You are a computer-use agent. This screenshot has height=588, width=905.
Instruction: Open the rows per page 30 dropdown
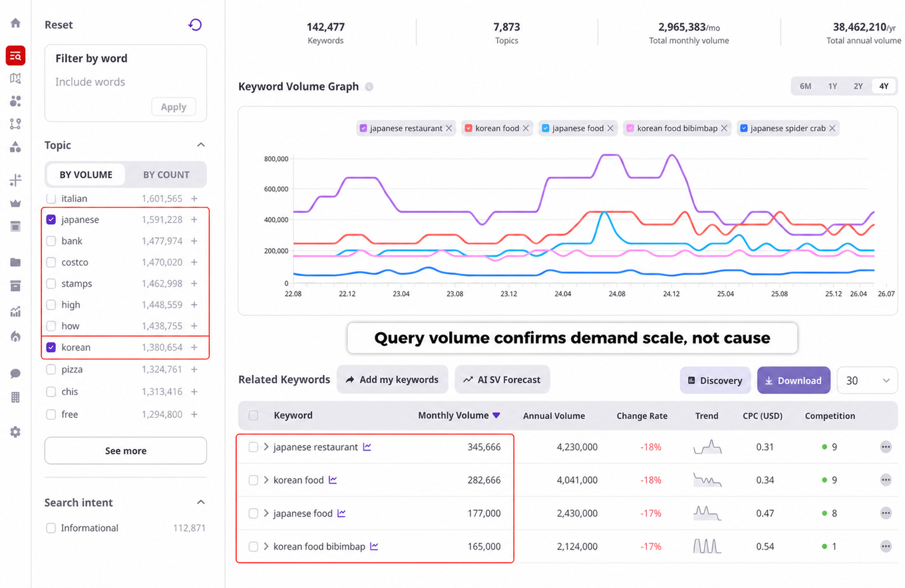(x=868, y=380)
